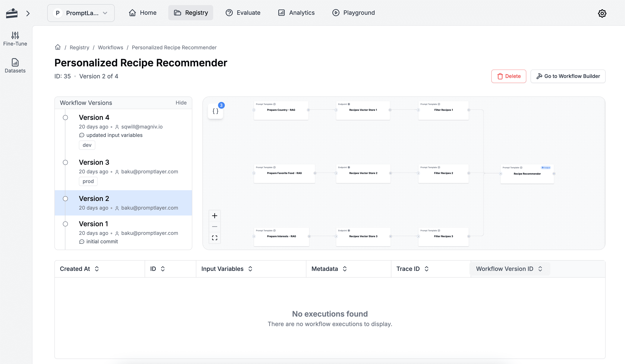The image size is (625, 364).
Task: Select Version 3 radio circle
Action: tap(65, 162)
